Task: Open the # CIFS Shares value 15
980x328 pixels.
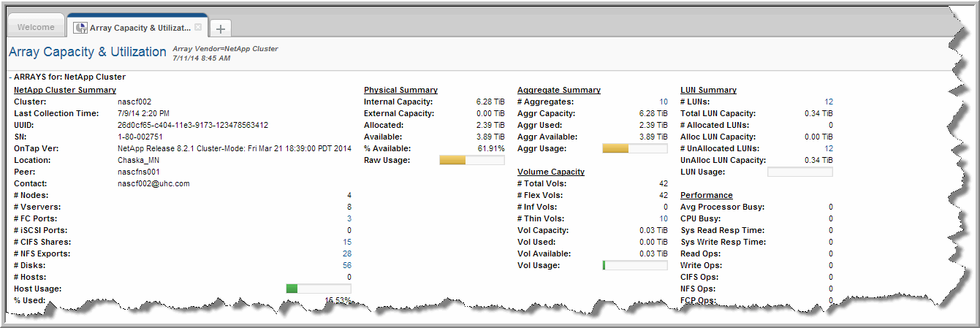Action: coord(346,242)
